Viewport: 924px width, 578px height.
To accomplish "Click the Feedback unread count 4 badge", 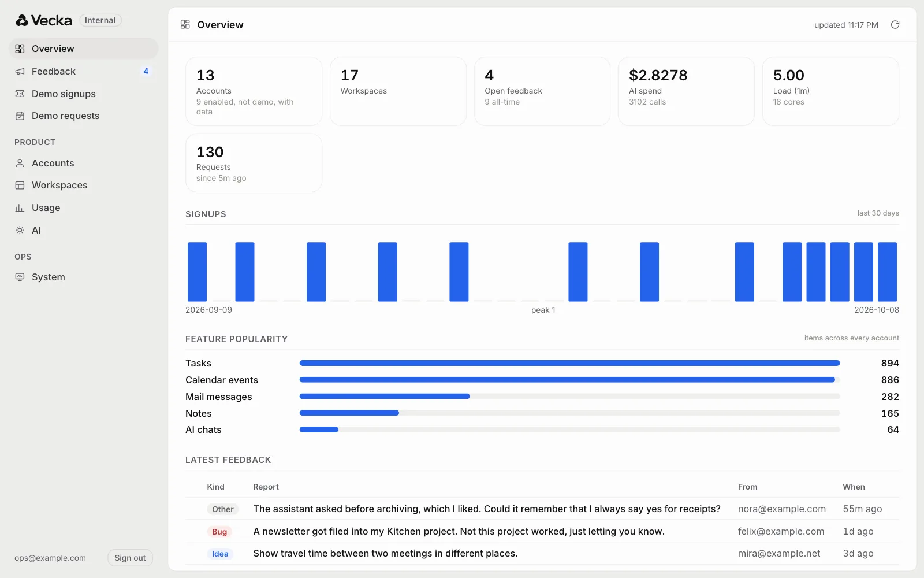I will [146, 71].
